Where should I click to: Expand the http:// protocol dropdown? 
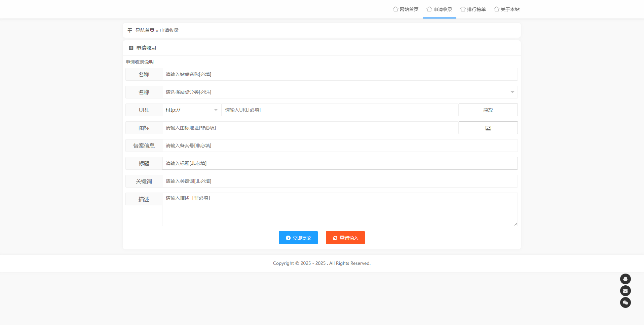(192, 110)
